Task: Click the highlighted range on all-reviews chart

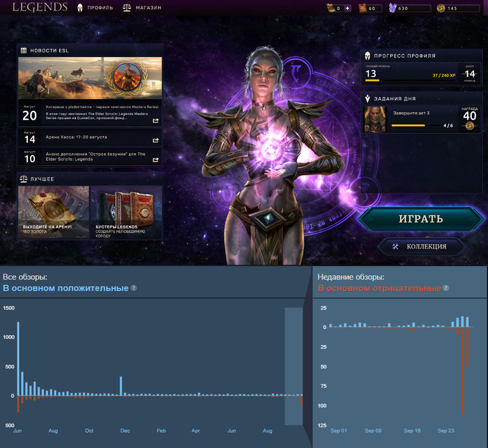Action: (x=293, y=366)
